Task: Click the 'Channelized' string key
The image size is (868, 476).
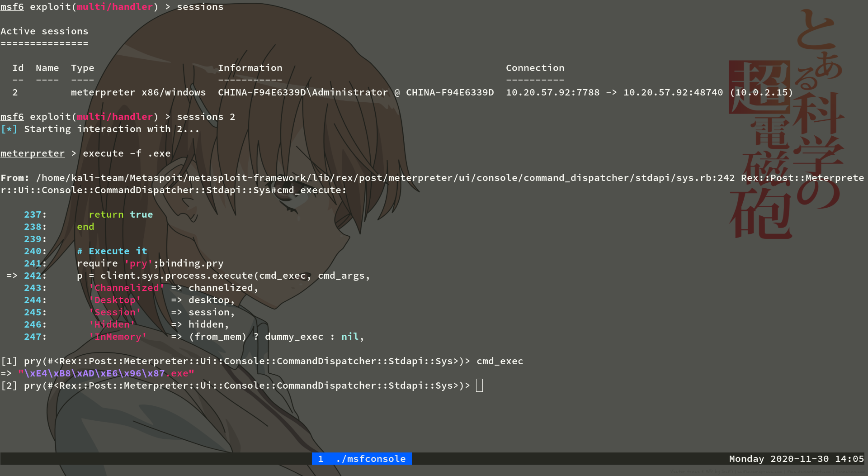Action: [x=127, y=288]
